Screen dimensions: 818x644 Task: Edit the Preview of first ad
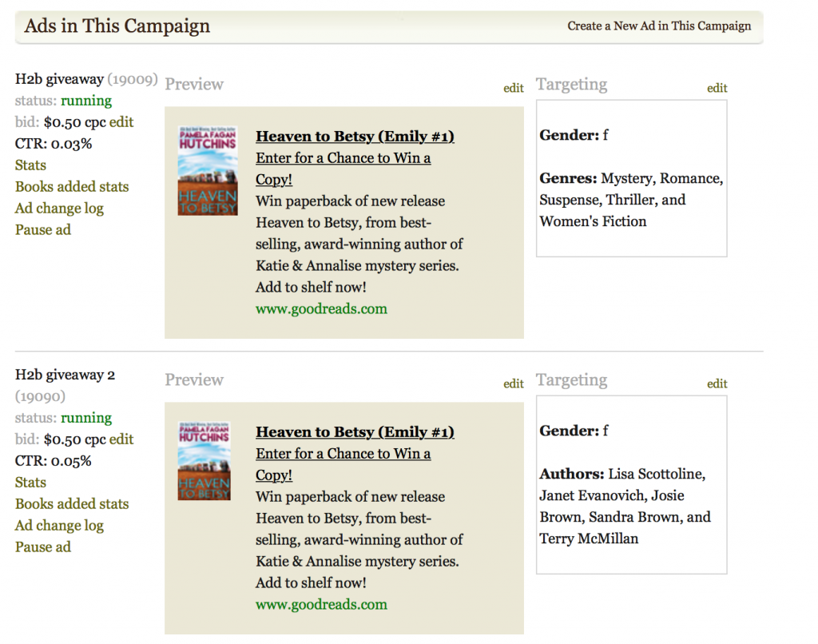click(514, 88)
